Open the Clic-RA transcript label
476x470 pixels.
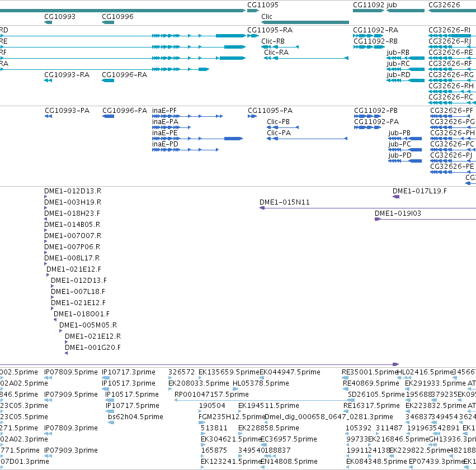(x=276, y=53)
